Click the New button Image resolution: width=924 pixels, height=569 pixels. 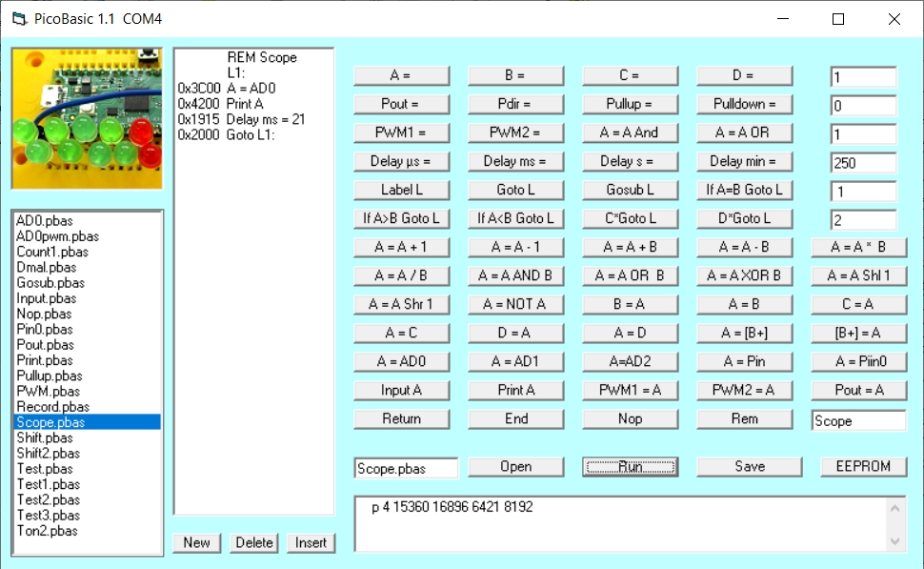196,542
